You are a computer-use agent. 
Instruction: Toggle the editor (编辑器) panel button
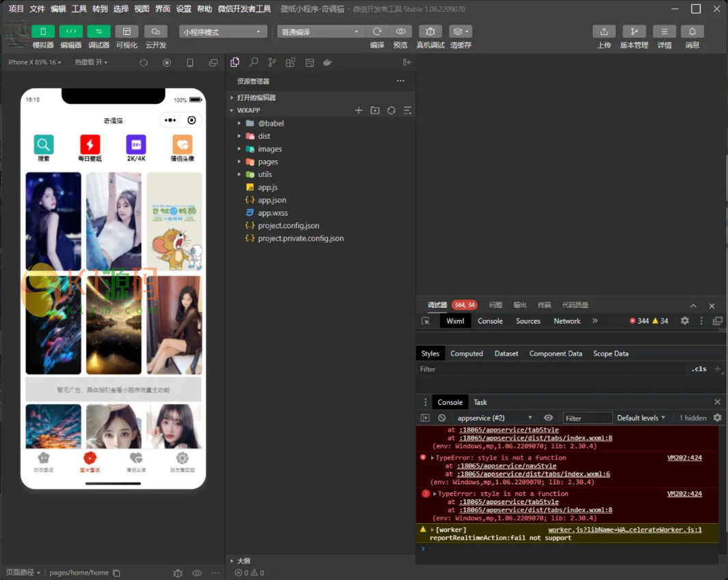point(70,31)
